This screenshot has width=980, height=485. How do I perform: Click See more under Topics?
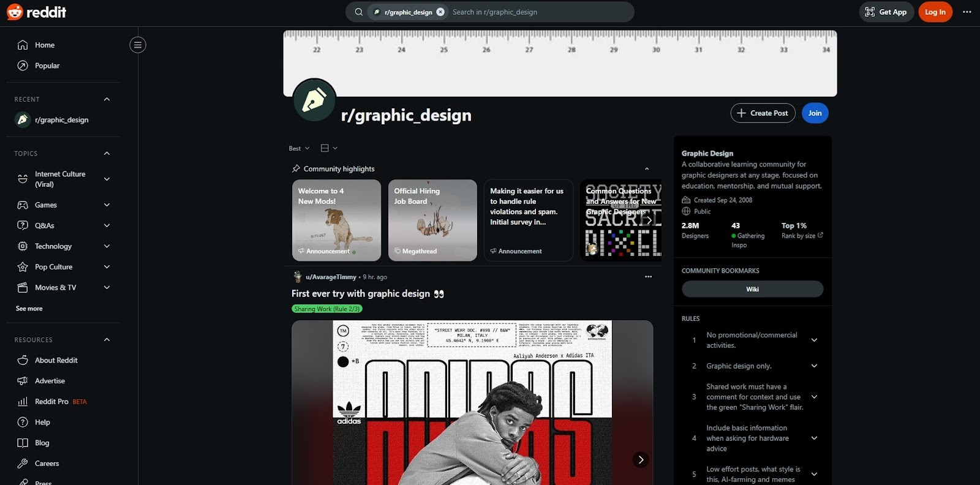point(29,309)
